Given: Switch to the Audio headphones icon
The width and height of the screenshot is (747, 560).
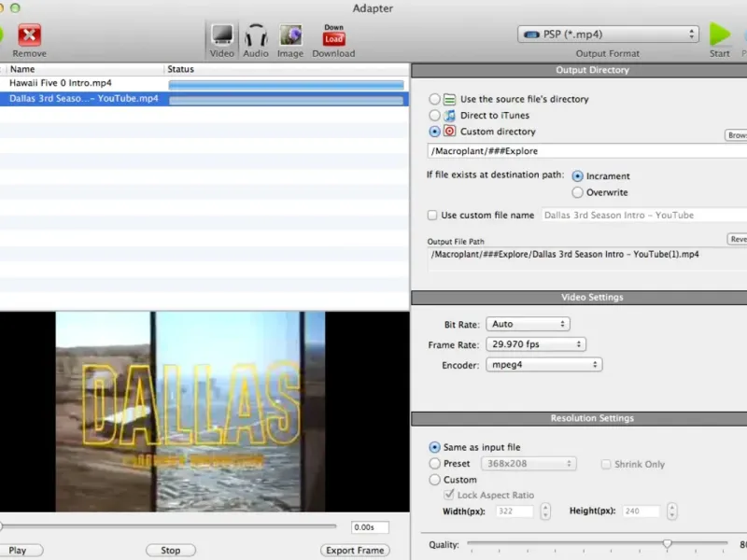Looking at the screenshot, I should [x=256, y=35].
